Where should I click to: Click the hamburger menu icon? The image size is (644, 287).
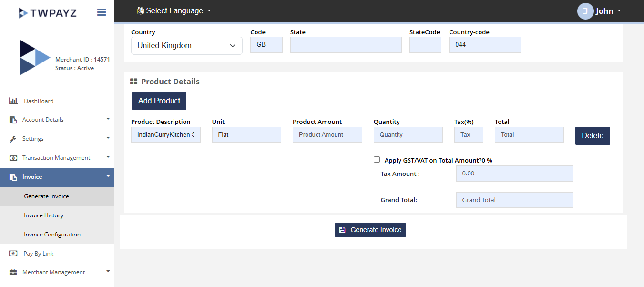102,12
